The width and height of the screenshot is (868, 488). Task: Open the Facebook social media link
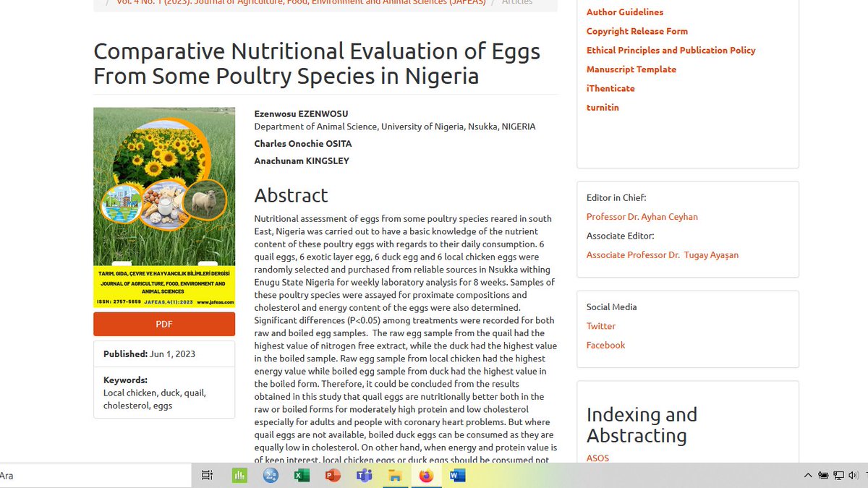point(606,345)
